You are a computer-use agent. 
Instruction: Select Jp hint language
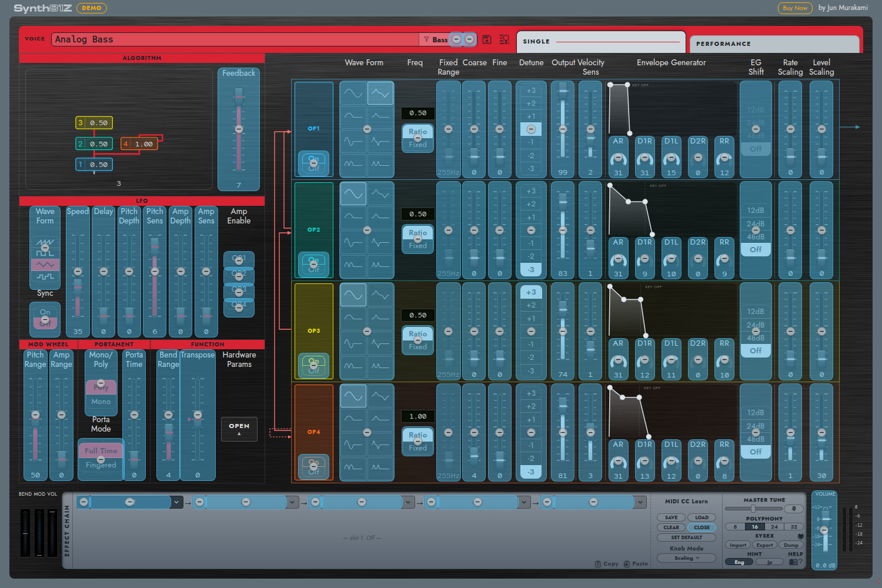pos(770,562)
